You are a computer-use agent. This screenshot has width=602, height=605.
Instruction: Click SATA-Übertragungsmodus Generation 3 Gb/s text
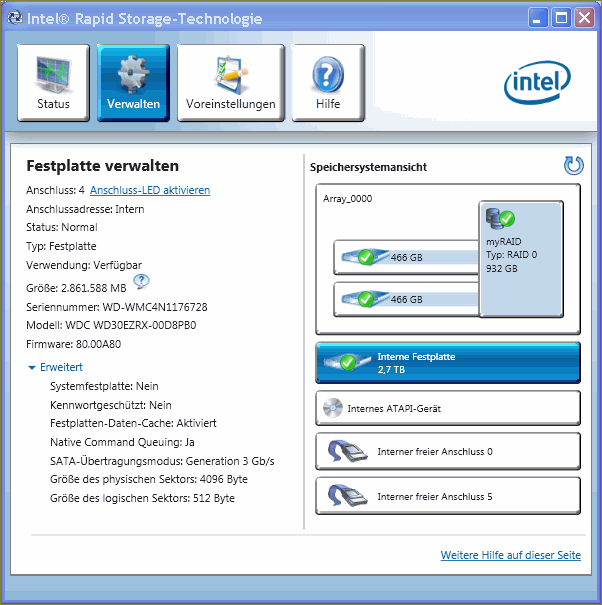pos(162,461)
